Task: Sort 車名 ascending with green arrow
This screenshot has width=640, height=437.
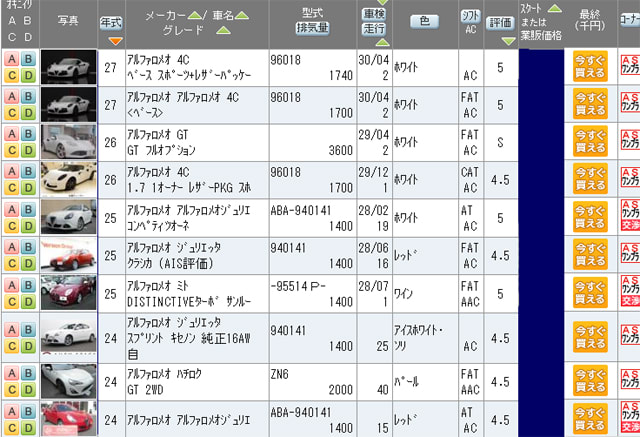Action: click(242, 16)
